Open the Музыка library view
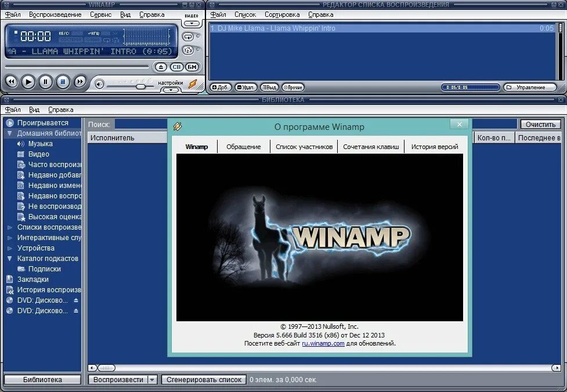567x392 pixels. pyautogui.click(x=40, y=144)
